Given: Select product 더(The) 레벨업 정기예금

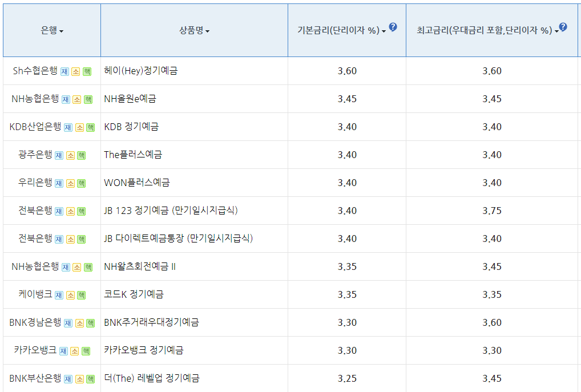Looking at the screenshot, I should click(152, 378).
